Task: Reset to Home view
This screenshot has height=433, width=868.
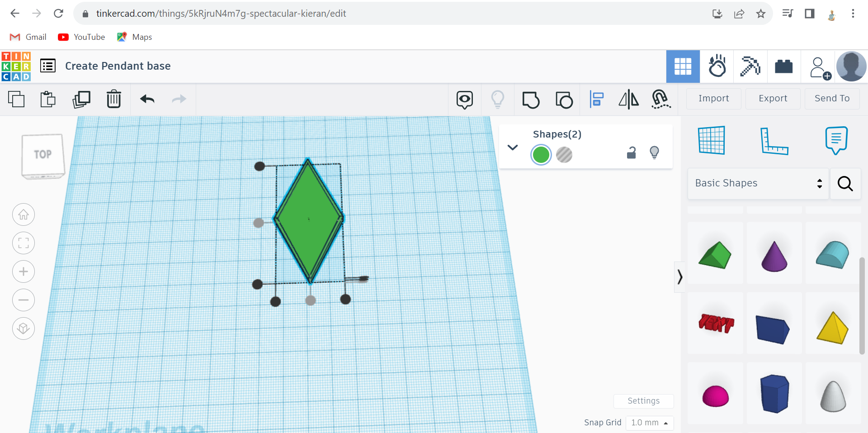Action: click(x=24, y=214)
